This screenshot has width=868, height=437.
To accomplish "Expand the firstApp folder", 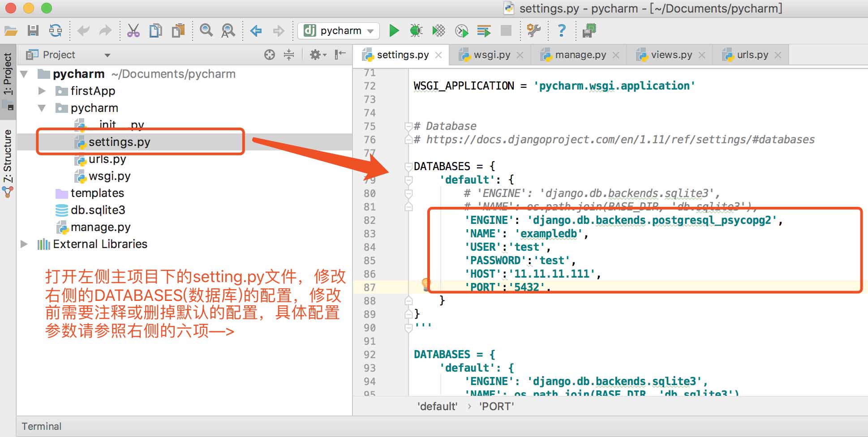I will pyautogui.click(x=42, y=91).
